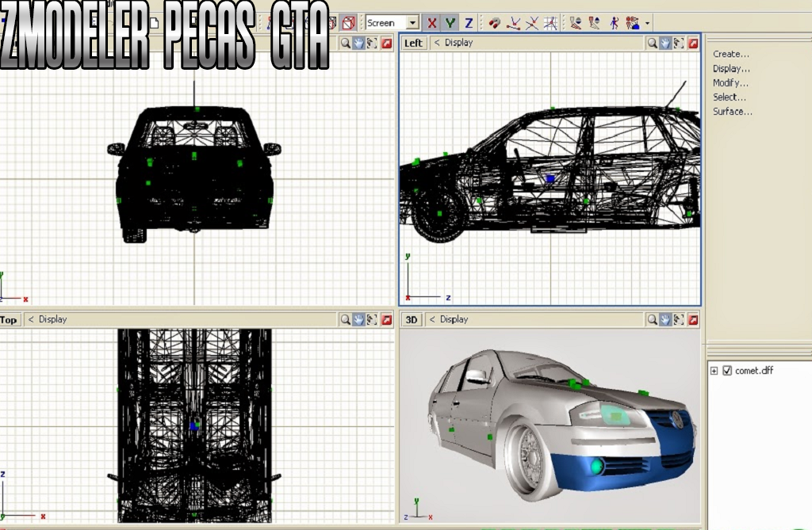The width and height of the screenshot is (812, 530).
Task: Click the selected-mode icon with blue shape
Action: 632,23
